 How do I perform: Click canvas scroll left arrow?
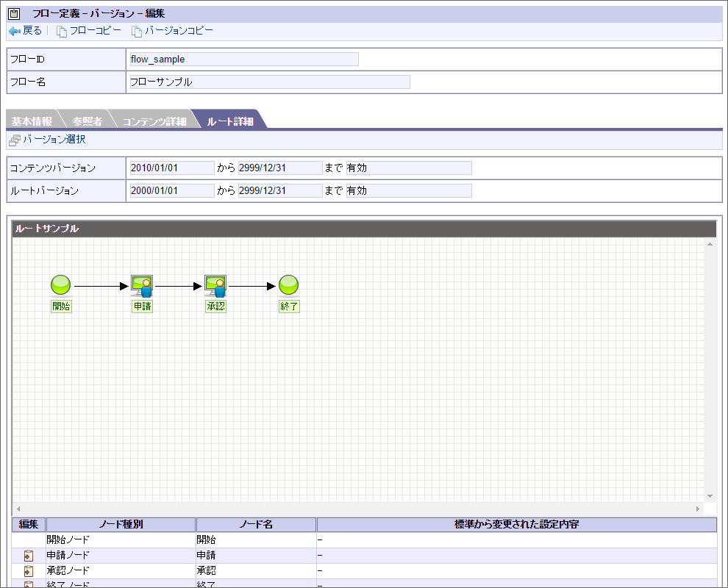[x=18, y=509]
